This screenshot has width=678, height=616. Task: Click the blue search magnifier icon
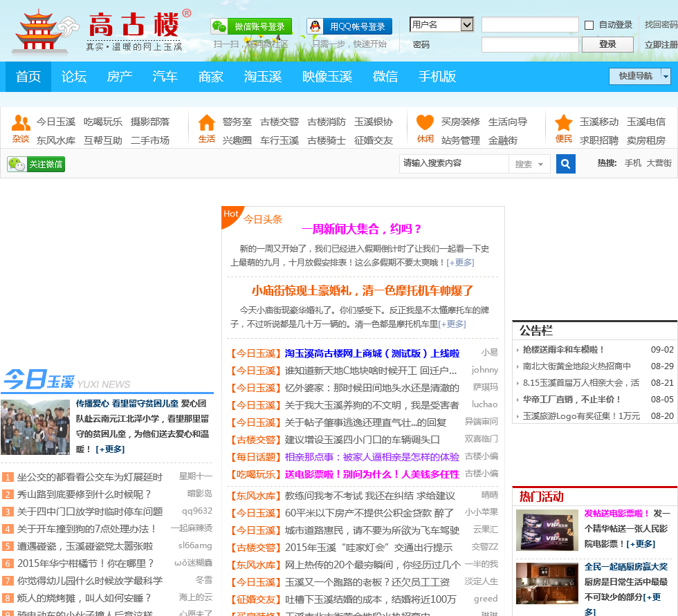point(566,164)
